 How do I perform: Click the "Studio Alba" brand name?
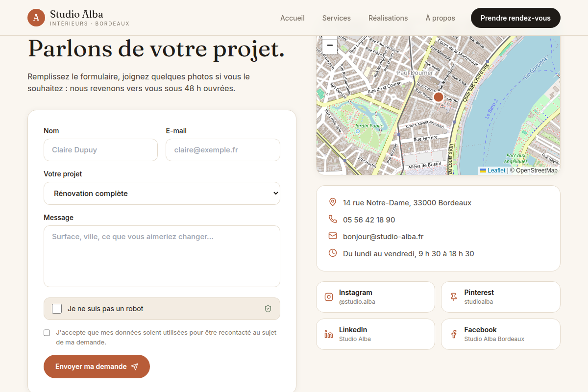tap(76, 14)
